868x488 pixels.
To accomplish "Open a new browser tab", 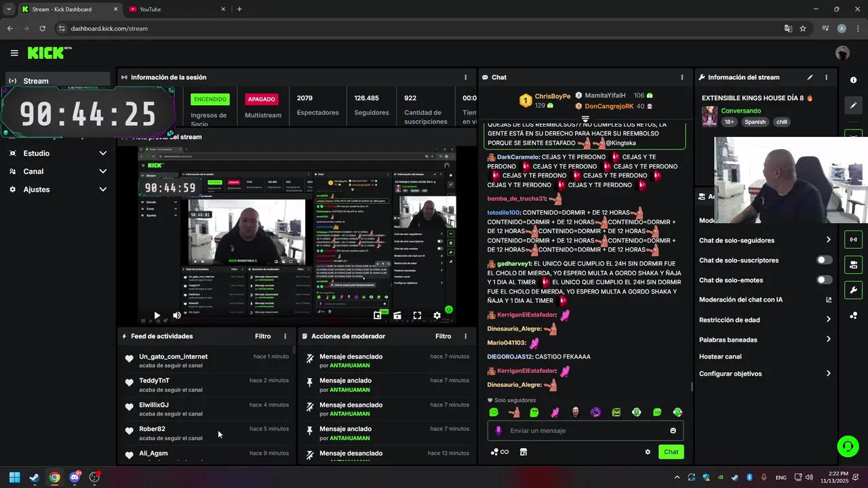I will (x=239, y=9).
